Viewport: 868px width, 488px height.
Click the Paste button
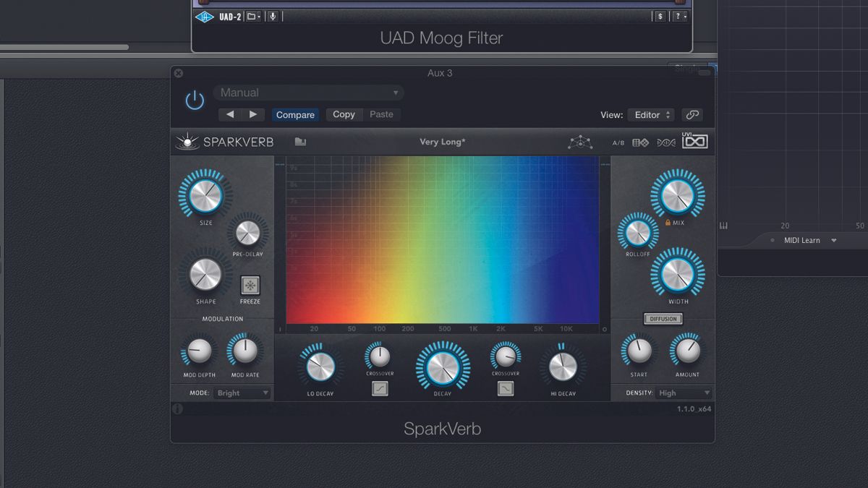point(382,114)
